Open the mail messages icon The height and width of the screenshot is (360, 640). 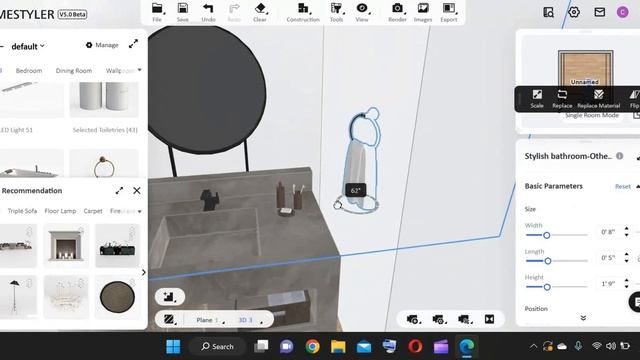[x=599, y=12]
